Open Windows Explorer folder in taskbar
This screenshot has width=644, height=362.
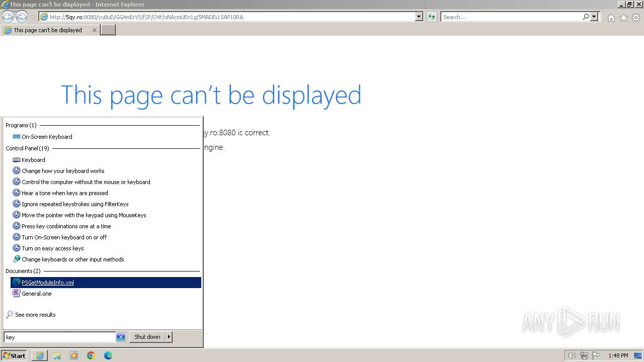(57, 355)
